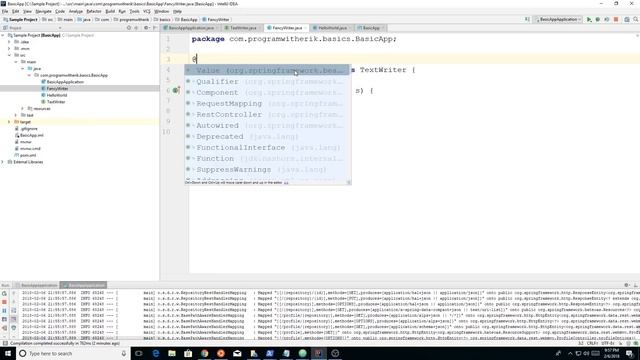The width and height of the screenshot is (640, 360).
Task: Choose Component in the completion list
Action: (x=267, y=93)
